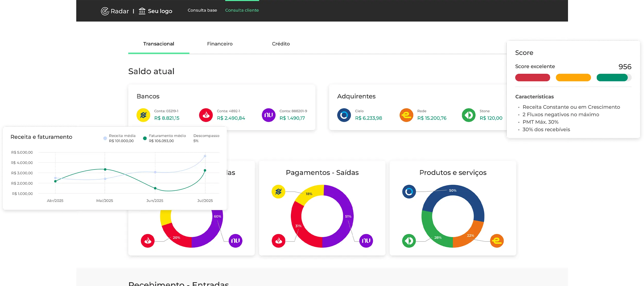The width and height of the screenshot is (644, 286).
Task: Click the Radar logo in the navbar
Action: pyautogui.click(x=115, y=11)
